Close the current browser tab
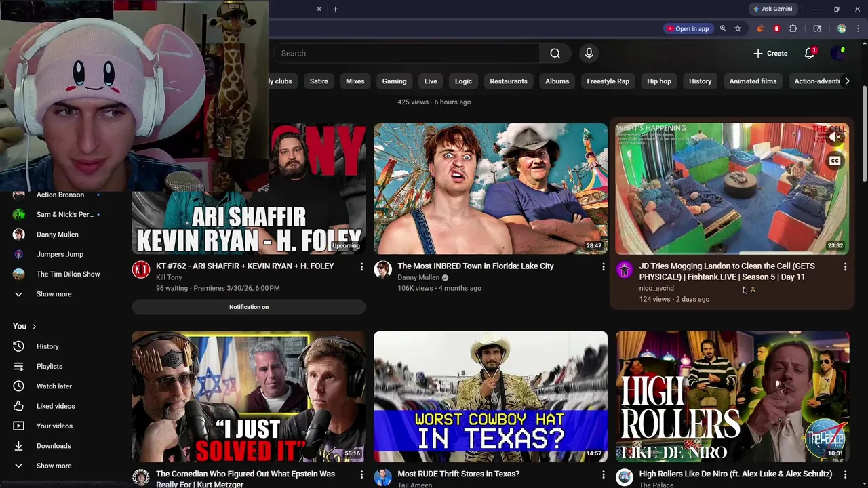The image size is (868, 488). tap(319, 9)
